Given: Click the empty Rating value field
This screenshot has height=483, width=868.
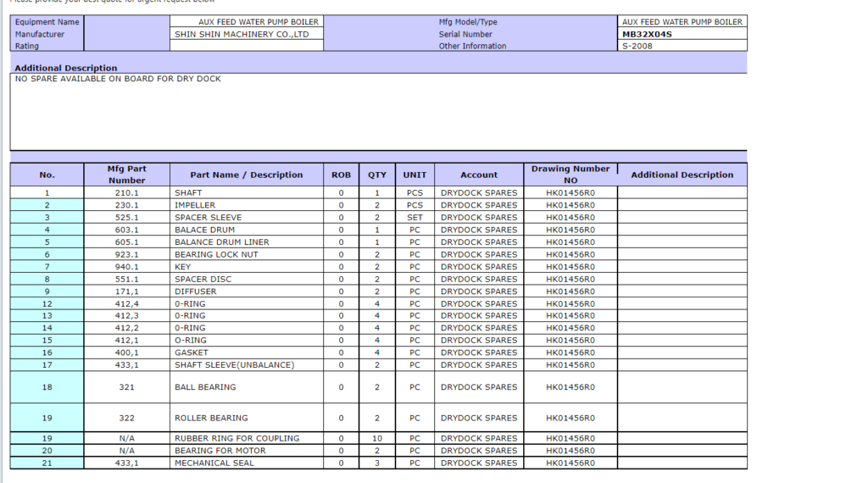Looking at the screenshot, I should click(246, 47).
